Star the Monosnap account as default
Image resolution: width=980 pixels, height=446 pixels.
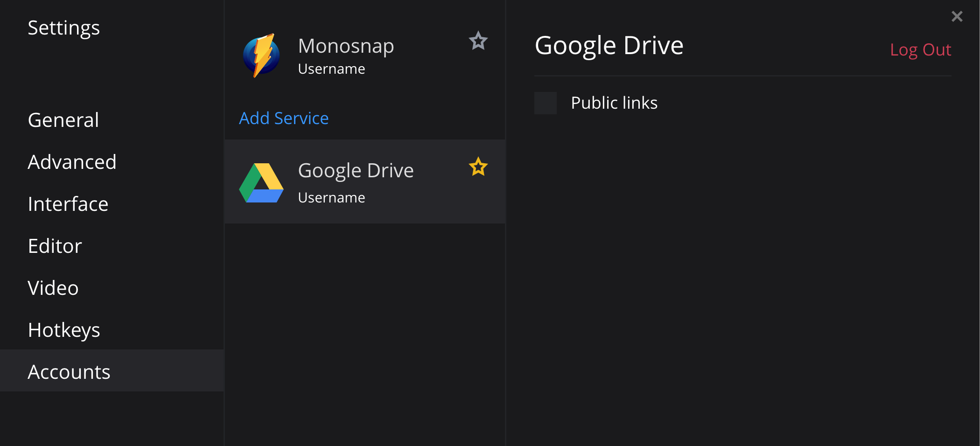pyautogui.click(x=478, y=41)
